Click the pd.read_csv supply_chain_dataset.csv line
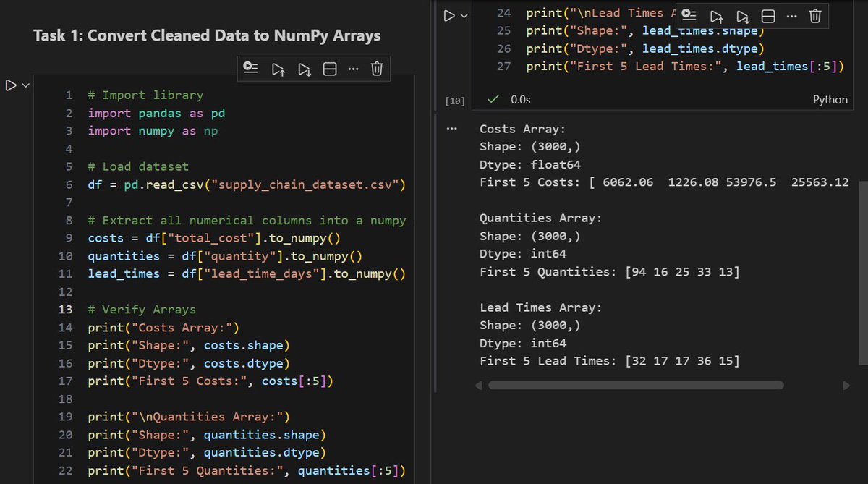 247,184
